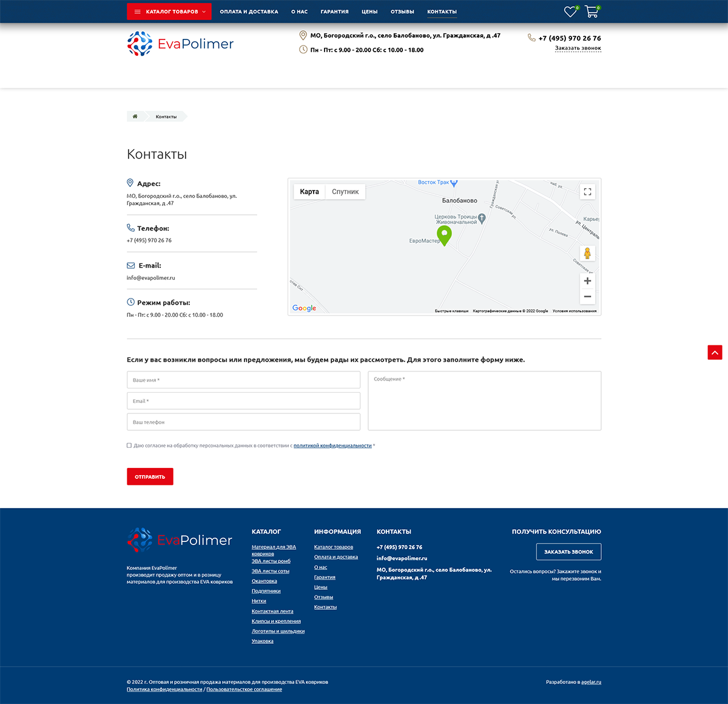The image size is (728, 704).
Task: Toggle fullscreen view on the map
Action: pos(587,192)
